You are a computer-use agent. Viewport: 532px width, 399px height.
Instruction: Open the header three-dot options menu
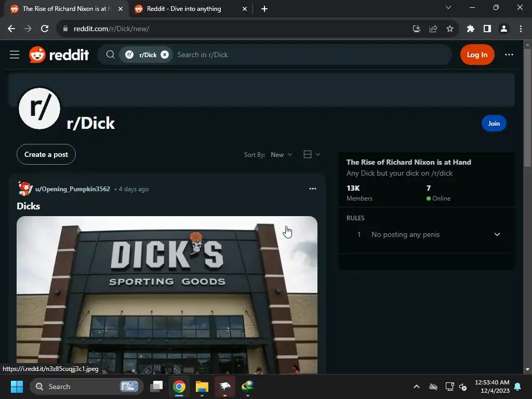tap(509, 55)
